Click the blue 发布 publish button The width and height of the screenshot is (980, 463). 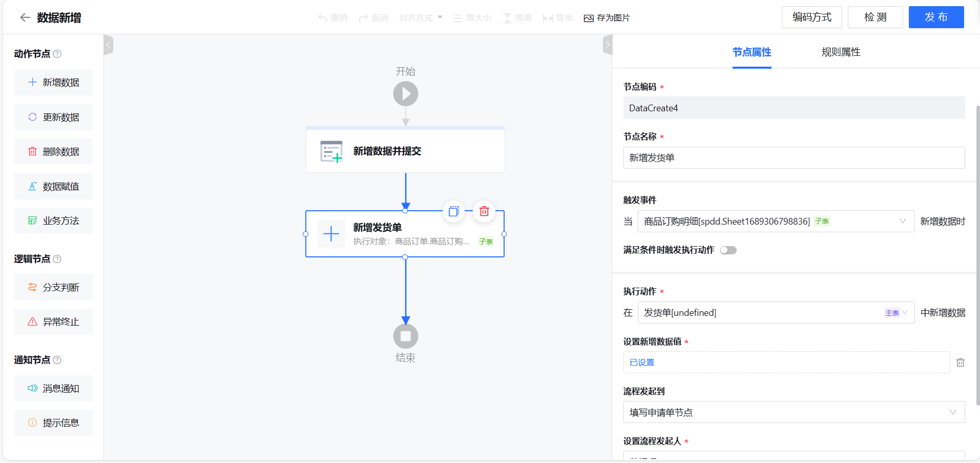[x=936, y=17]
